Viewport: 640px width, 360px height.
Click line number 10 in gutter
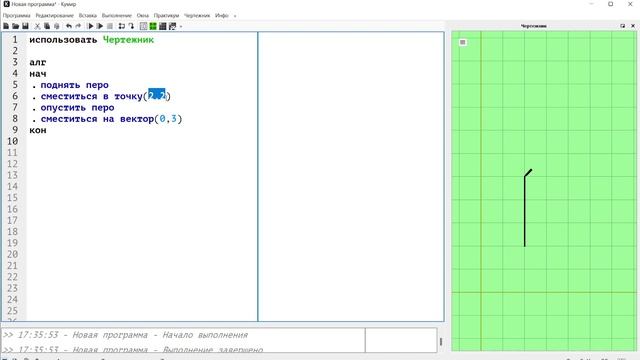click(x=12, y=141)
